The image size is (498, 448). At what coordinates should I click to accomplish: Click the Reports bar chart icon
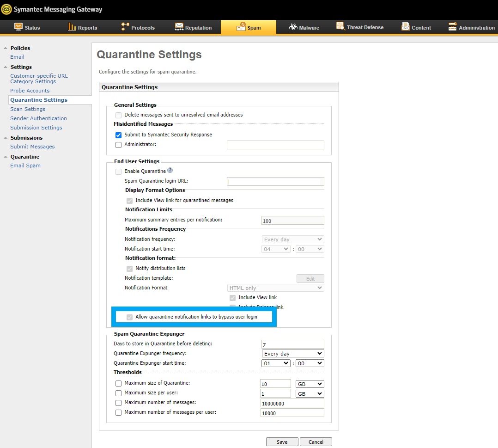(72, 27)
